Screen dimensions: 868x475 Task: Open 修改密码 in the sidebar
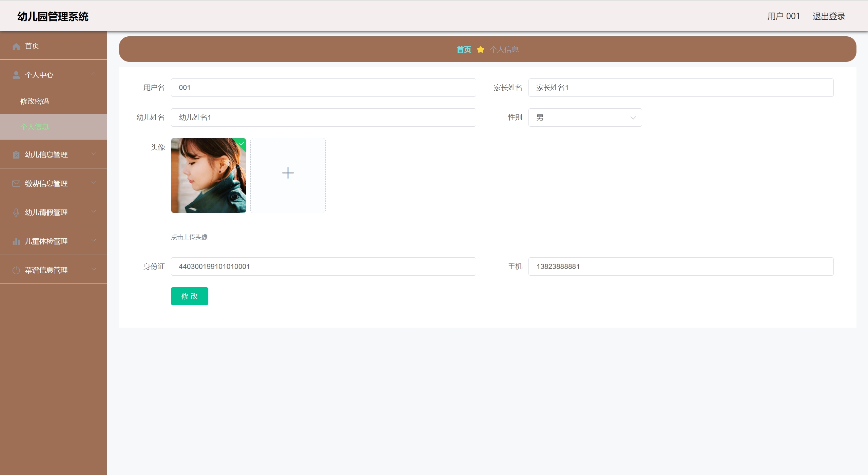35,101
